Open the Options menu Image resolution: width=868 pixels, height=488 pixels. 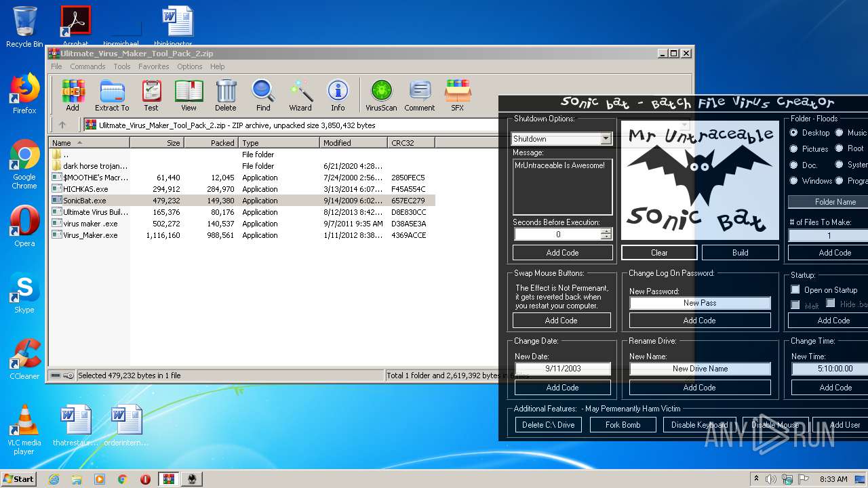point(190,66)
